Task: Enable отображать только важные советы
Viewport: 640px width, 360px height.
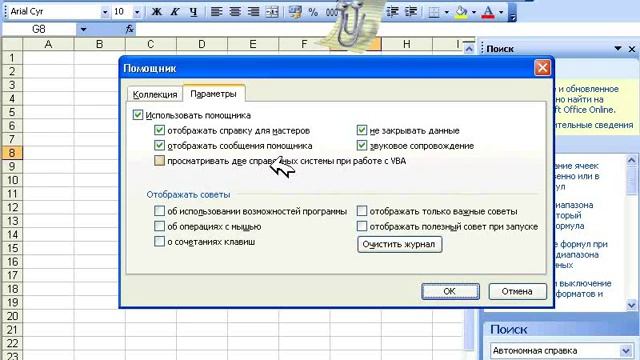Action: [x=362, y=211]
